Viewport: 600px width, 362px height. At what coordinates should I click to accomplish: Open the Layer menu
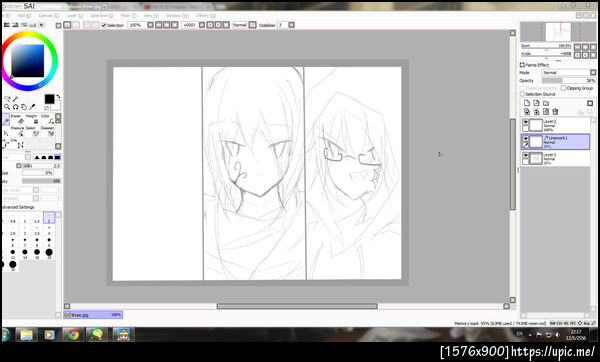point(75,16)
